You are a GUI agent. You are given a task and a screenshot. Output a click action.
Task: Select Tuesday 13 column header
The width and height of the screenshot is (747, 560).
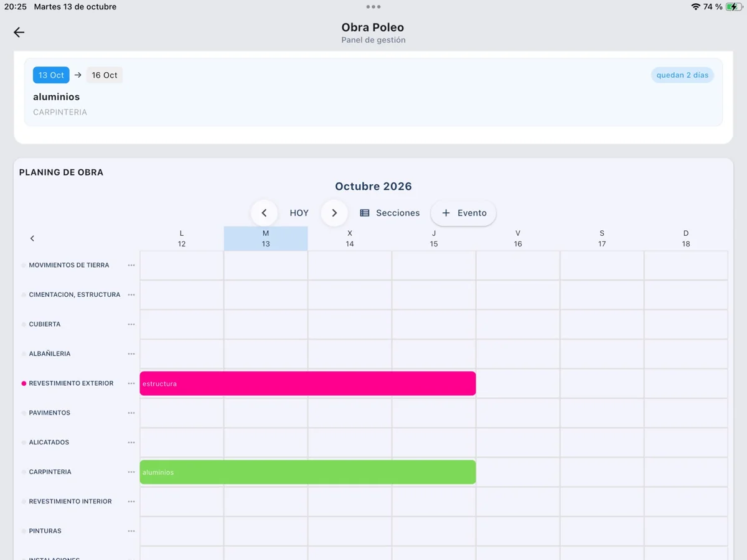coord(266,238)
